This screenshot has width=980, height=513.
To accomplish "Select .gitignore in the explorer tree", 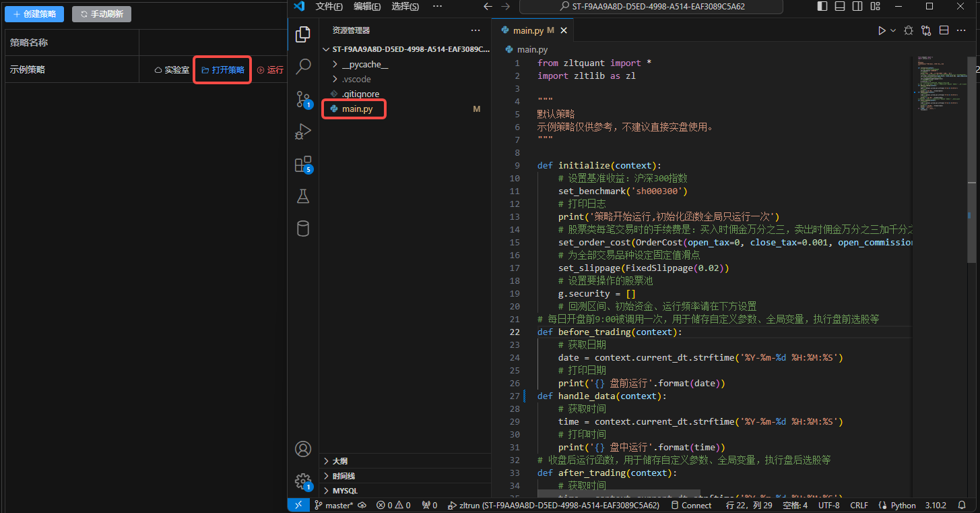I will click(x=360, y=94).
